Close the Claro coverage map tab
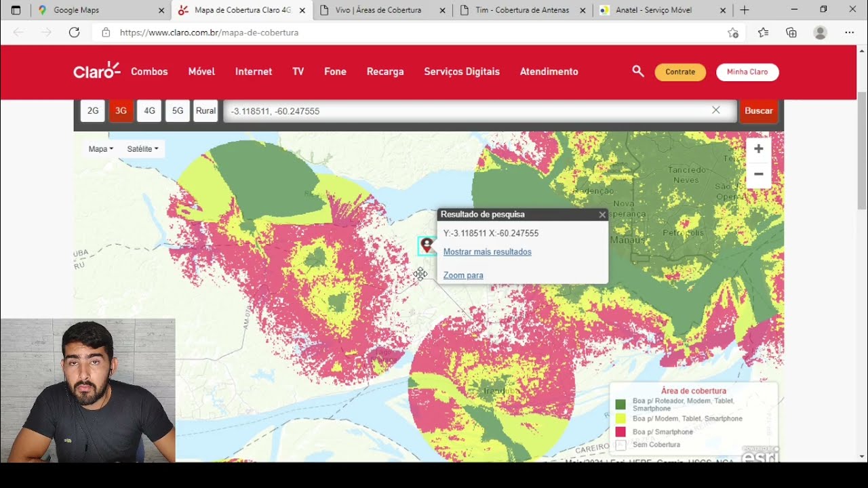Image resolution: width=868 pixels, height=488 pixels. coord(302,10)
